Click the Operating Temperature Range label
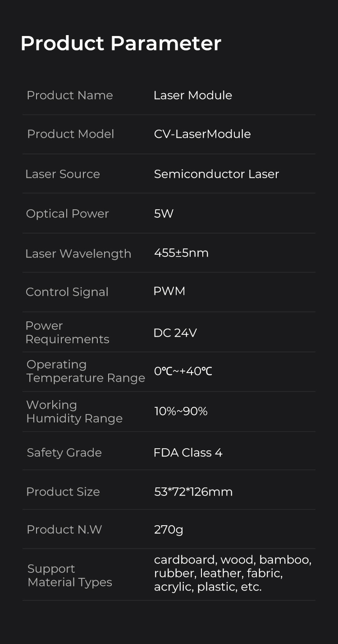Viewport: 338px width, 644px height. point(86,371)
